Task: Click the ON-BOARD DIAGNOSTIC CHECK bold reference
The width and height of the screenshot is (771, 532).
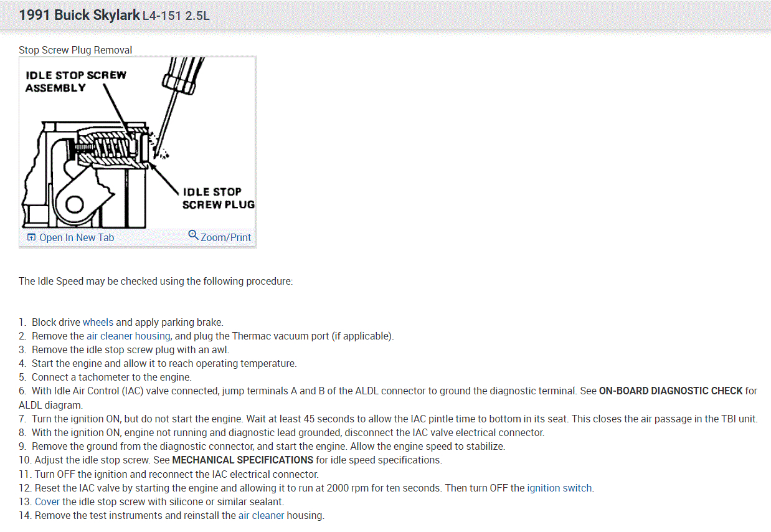Action: pos(671,391)
